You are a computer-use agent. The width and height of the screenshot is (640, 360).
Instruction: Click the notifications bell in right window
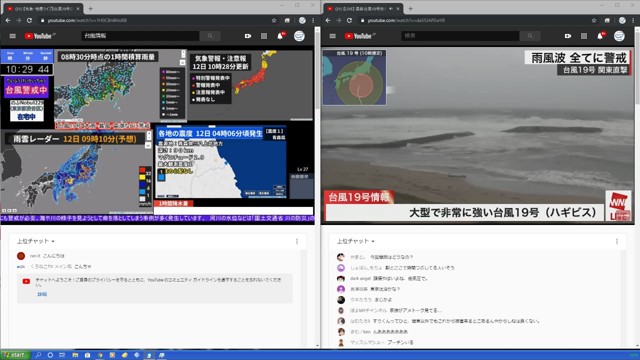coord(600,36)
